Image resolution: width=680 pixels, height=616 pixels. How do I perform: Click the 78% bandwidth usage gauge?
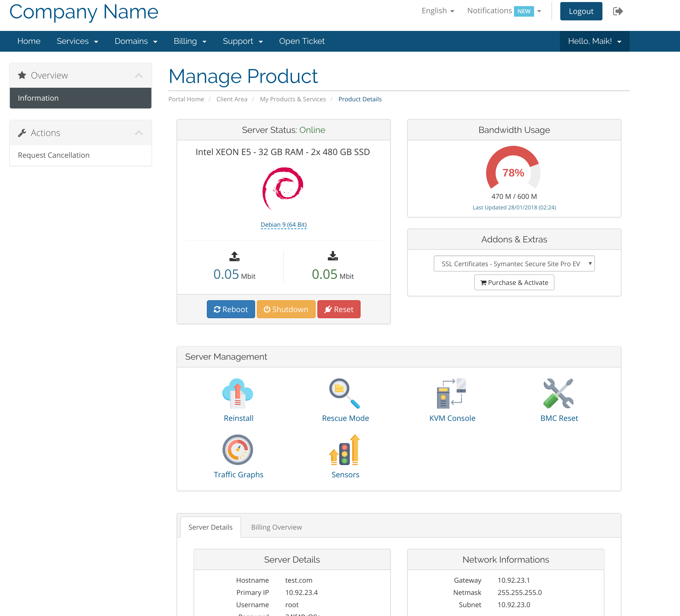click(513, 168)
